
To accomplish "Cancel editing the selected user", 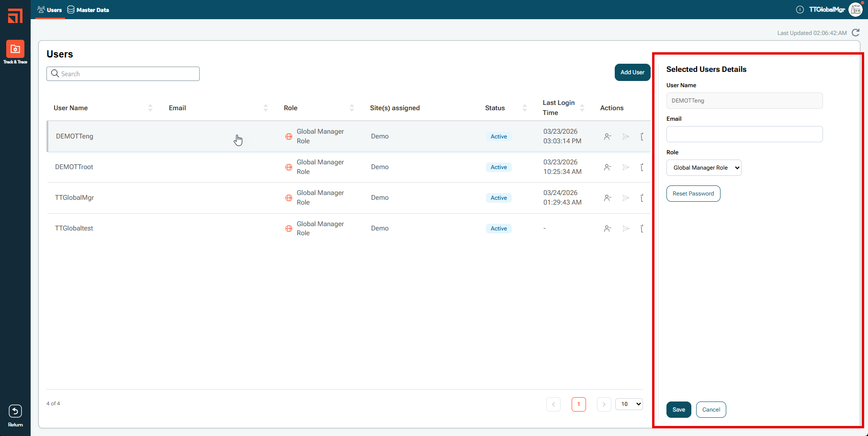I will point(711,410).
